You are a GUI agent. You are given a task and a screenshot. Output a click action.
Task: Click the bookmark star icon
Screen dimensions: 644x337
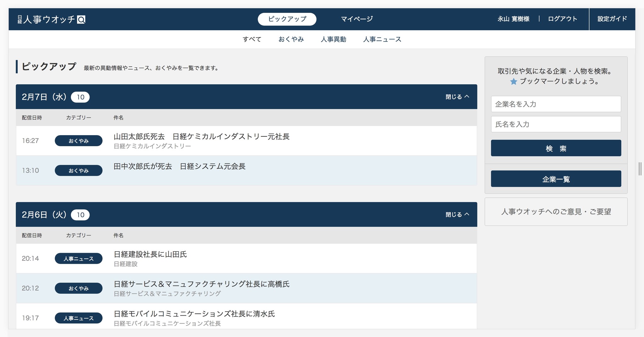[x=513, y=81]
